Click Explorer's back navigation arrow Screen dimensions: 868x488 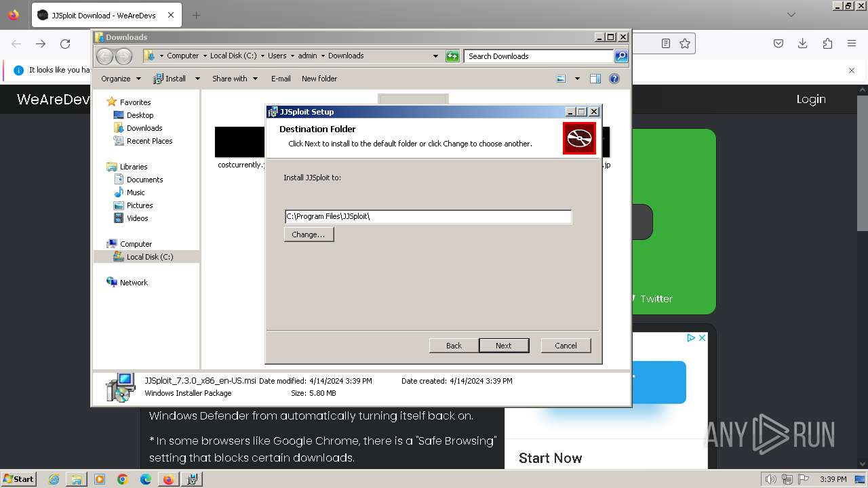104,56
